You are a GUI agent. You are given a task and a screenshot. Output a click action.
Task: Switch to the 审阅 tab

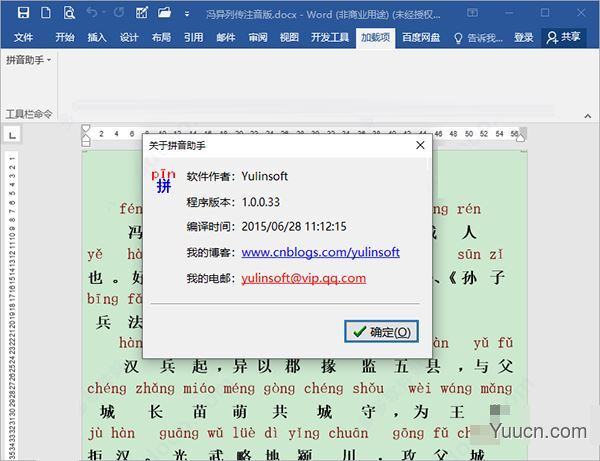(258, 37)
